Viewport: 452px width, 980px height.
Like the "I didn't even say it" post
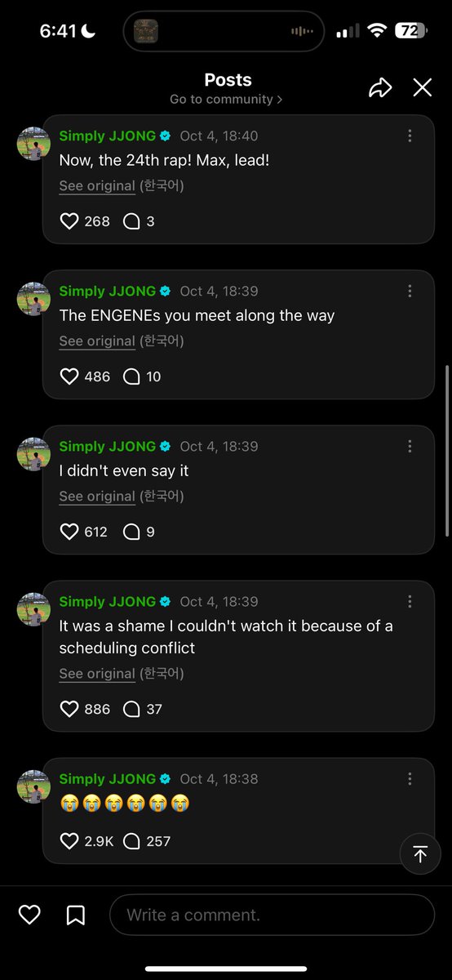(x=69, y=532)
